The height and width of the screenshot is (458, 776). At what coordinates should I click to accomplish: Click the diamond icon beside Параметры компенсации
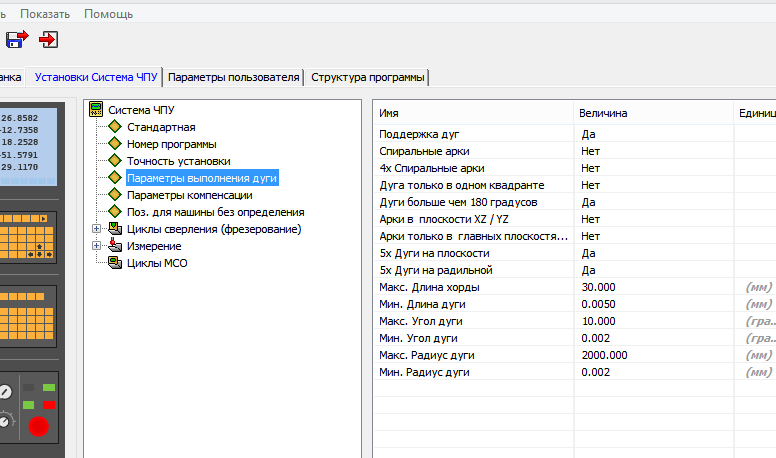coord(114,195)
